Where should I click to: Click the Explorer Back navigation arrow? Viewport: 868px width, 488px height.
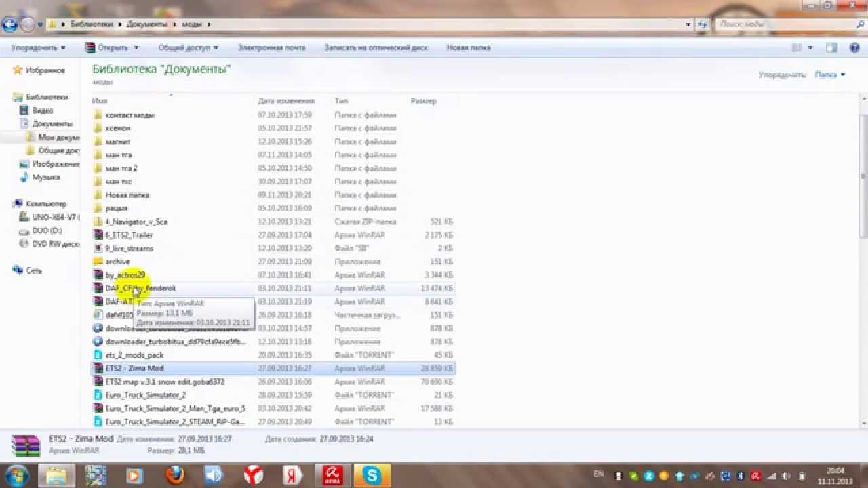[x=9, y=24]
